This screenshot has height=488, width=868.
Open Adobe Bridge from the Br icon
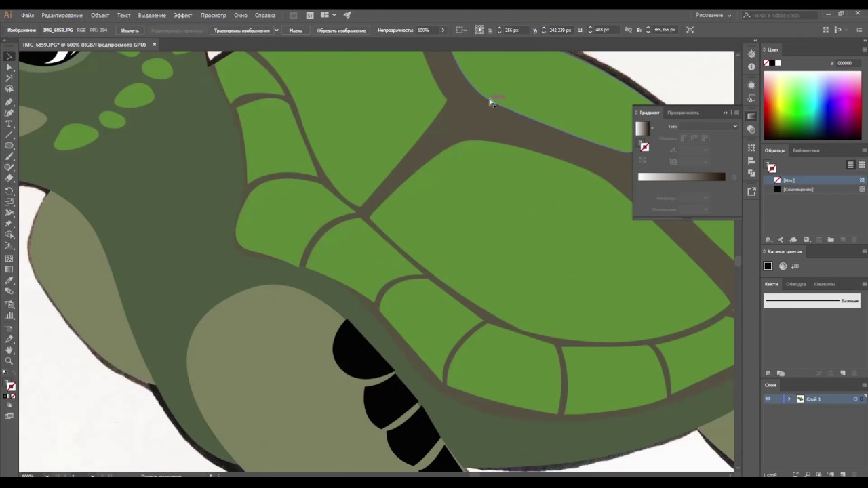[x=293, y=15]
